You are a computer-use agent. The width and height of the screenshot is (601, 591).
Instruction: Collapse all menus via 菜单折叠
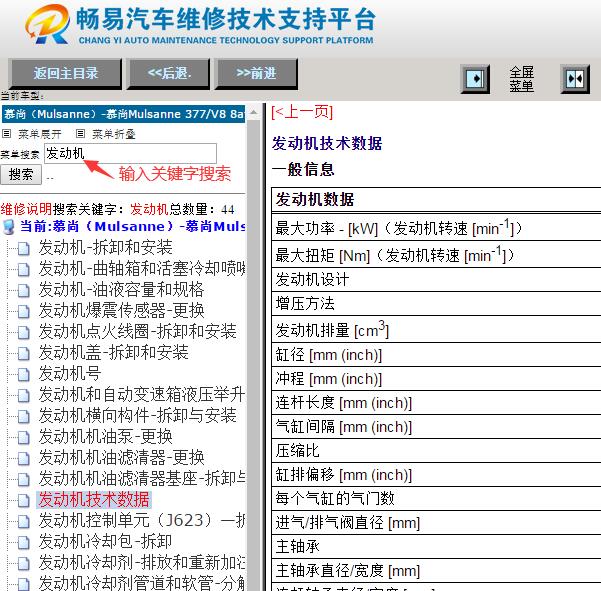(106, 134)
